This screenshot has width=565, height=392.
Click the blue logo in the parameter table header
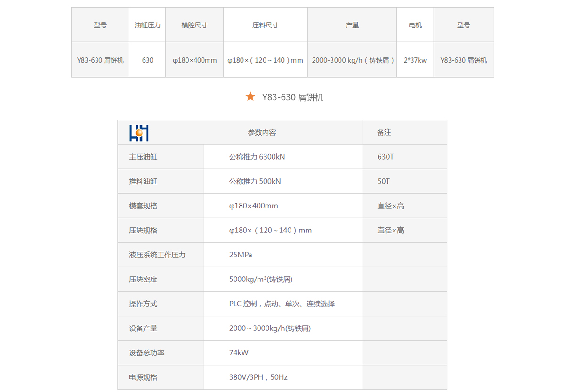tap(139, 133)
